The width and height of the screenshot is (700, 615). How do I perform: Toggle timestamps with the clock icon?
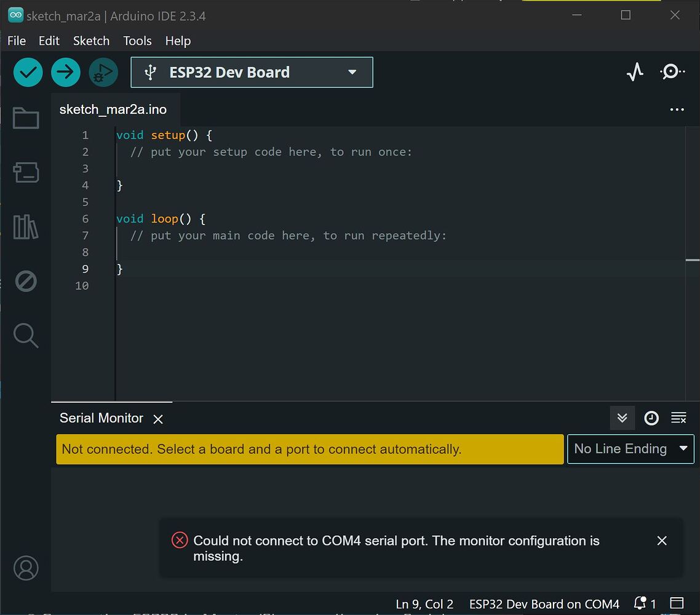(651, 418)
